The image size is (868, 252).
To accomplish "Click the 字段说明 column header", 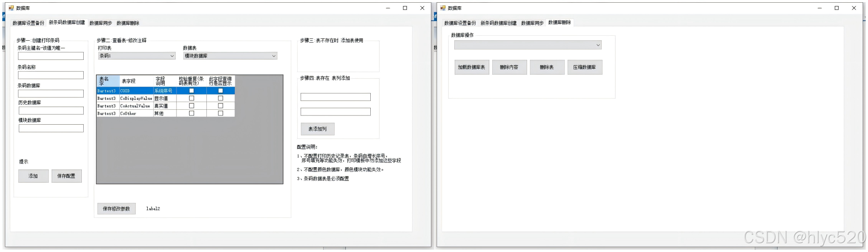I will pyautogui.click(x=165, y=81).
